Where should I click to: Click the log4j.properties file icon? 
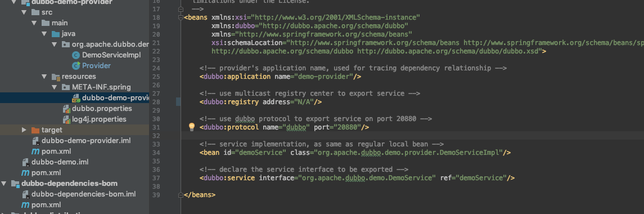[66, 119]
